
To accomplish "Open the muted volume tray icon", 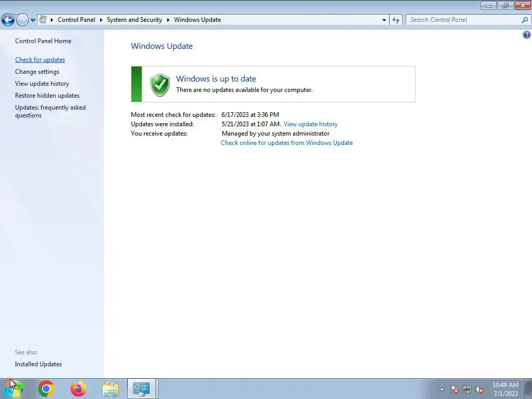I will (480, 389).
